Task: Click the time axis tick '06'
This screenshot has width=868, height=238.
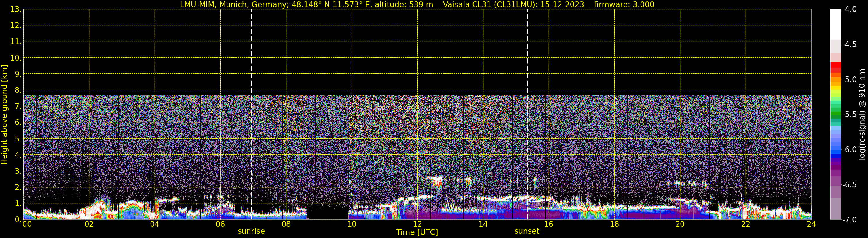Action: [x=220, y=224]
